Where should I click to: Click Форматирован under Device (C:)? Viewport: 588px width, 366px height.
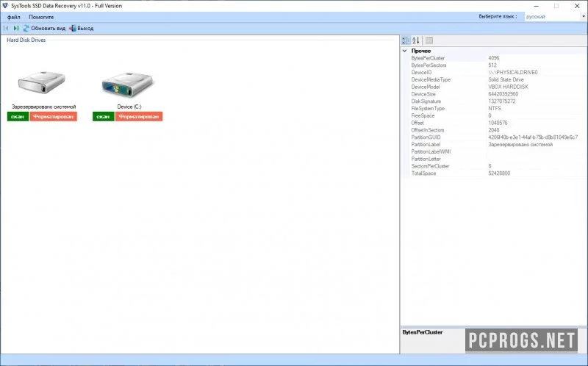(x=139, y=117)
